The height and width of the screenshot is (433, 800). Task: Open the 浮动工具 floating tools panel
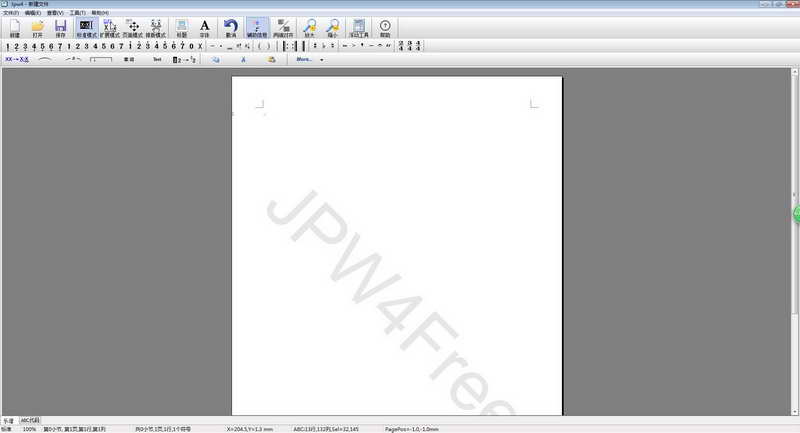pyautogui.click(x=359, y=28)
